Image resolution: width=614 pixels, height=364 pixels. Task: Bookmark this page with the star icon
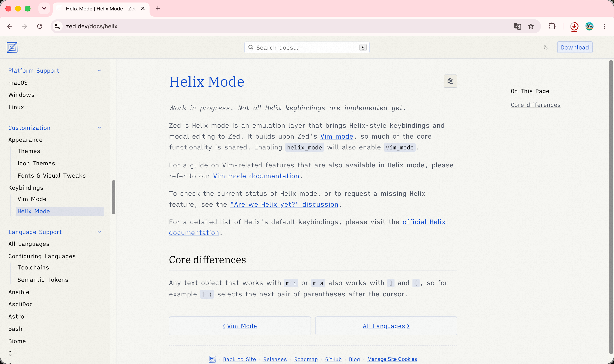click(531, 26)
